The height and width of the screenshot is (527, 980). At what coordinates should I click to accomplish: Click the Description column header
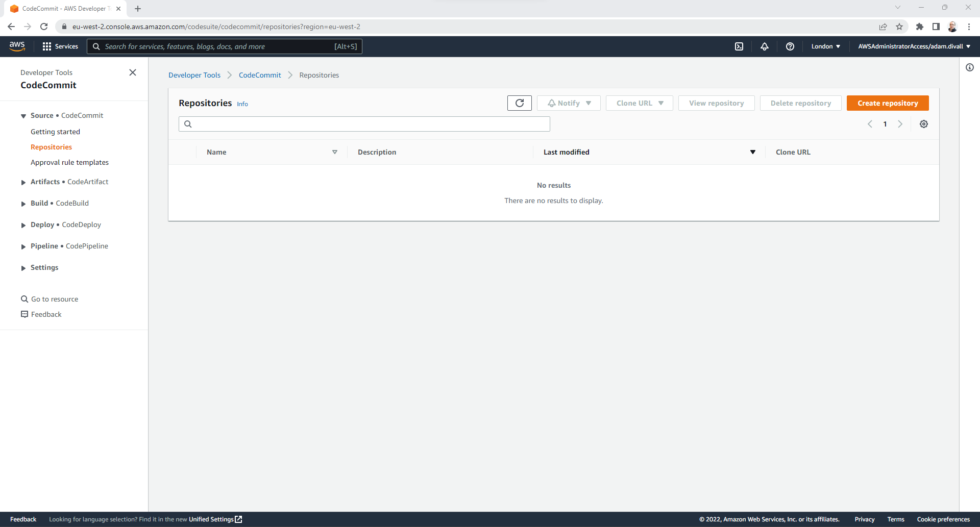pyautogui.click(x=377, y=152)
